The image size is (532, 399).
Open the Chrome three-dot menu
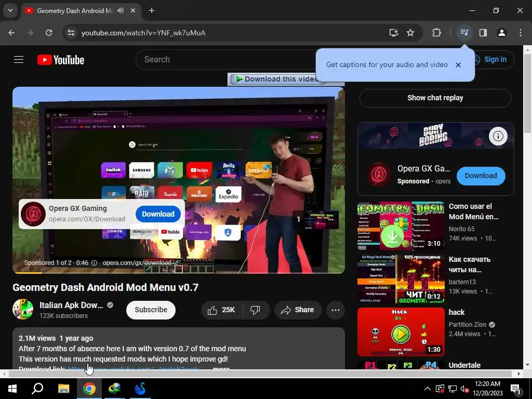[521, 33]
